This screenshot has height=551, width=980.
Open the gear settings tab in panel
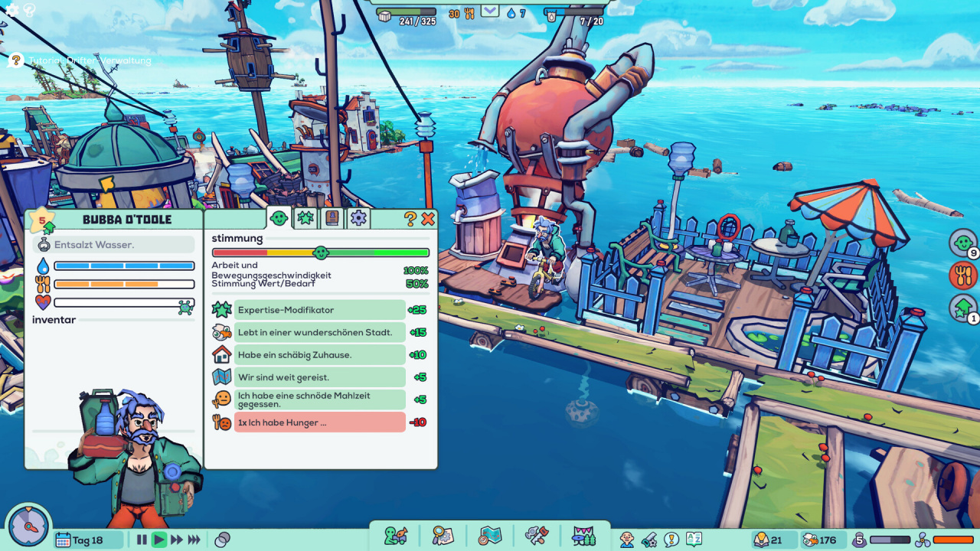pos(358,219)
